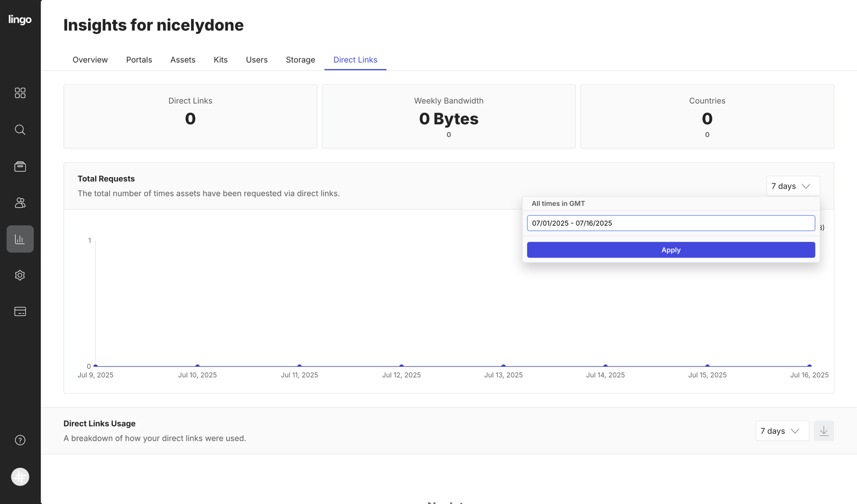Open search via the magnifier icon

20,130
